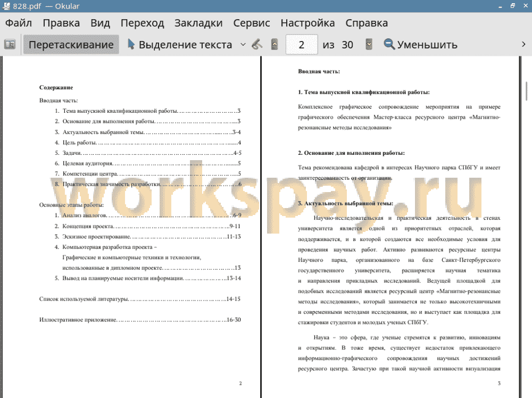Screen dimensions: 532x398
Task: Open the Сервис menu
Action: [x=252, y=23]
